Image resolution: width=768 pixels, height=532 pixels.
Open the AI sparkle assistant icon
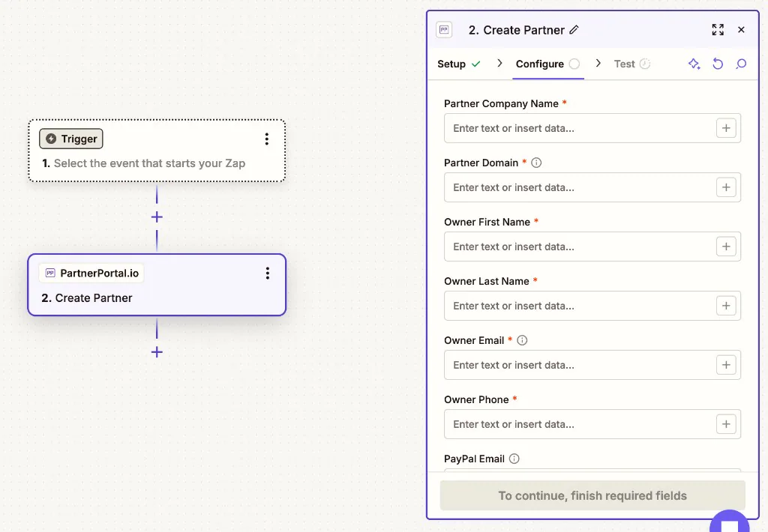pyautogui.click(x=694, y=64)
